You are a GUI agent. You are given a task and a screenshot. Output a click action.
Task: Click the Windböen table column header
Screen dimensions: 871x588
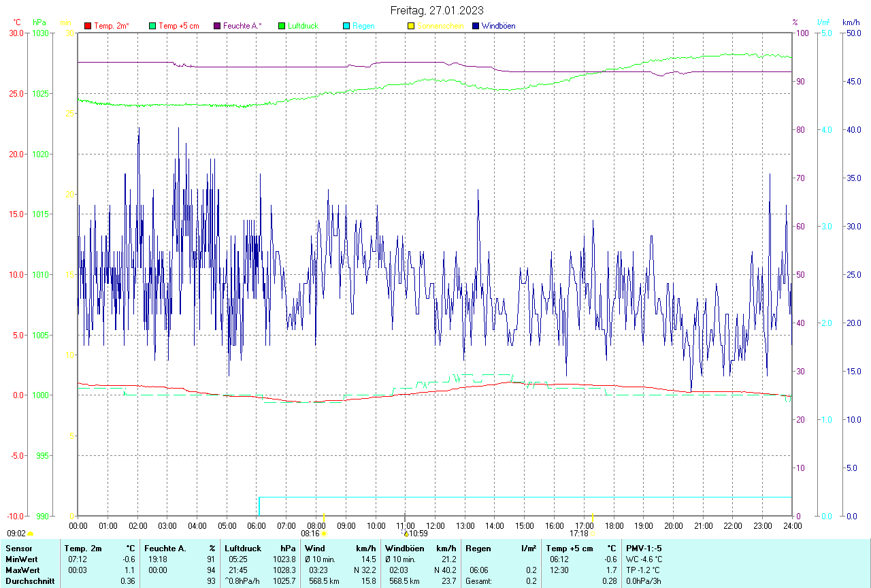click(405, 549)
